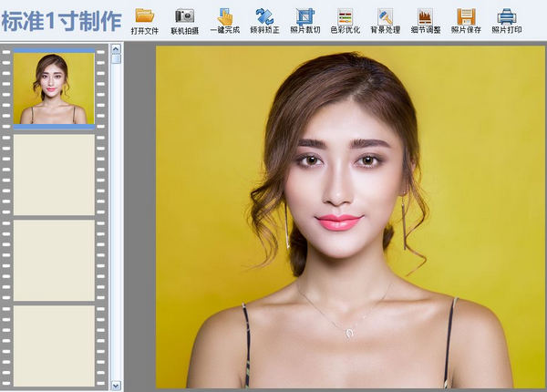This screenshot has height=392, width=547.
Task: Select the fourth empty filmstrip frame
Action: (54, 345)
